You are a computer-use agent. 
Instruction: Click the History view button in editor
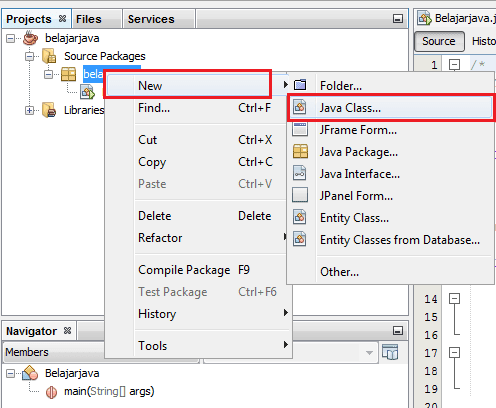coord(483,41)
